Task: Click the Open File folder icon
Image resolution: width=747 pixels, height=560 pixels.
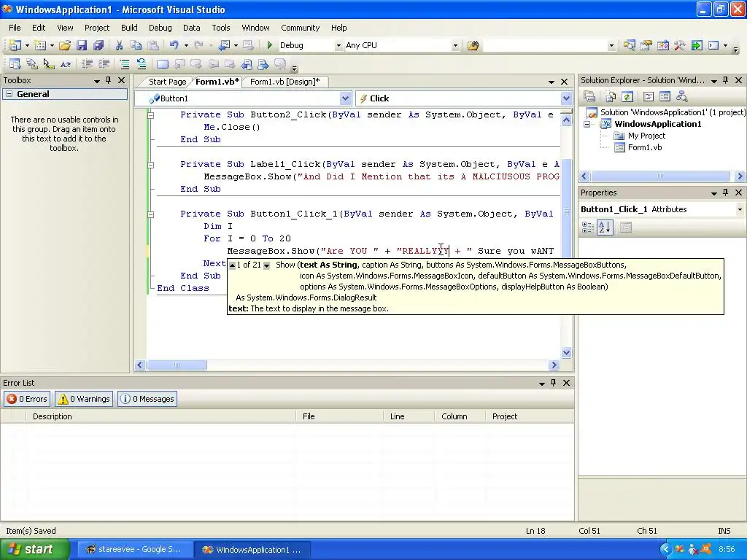Action: coord(65,45)
